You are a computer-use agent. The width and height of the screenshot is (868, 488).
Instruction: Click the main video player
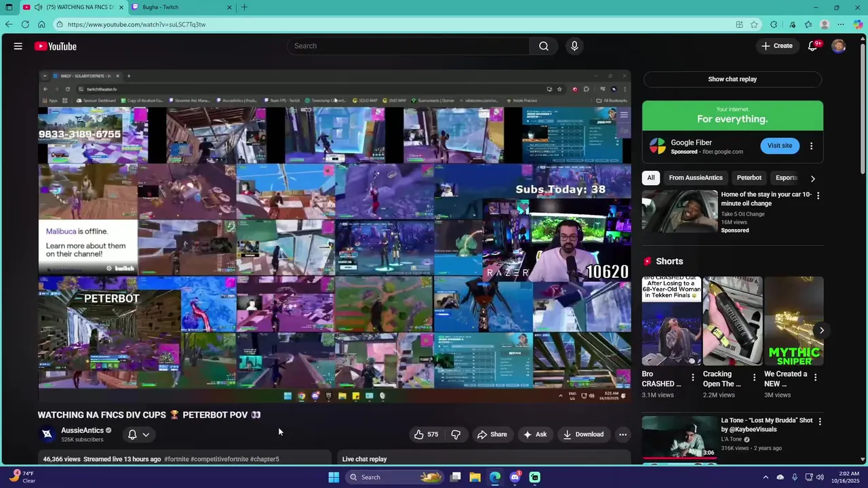334,237
